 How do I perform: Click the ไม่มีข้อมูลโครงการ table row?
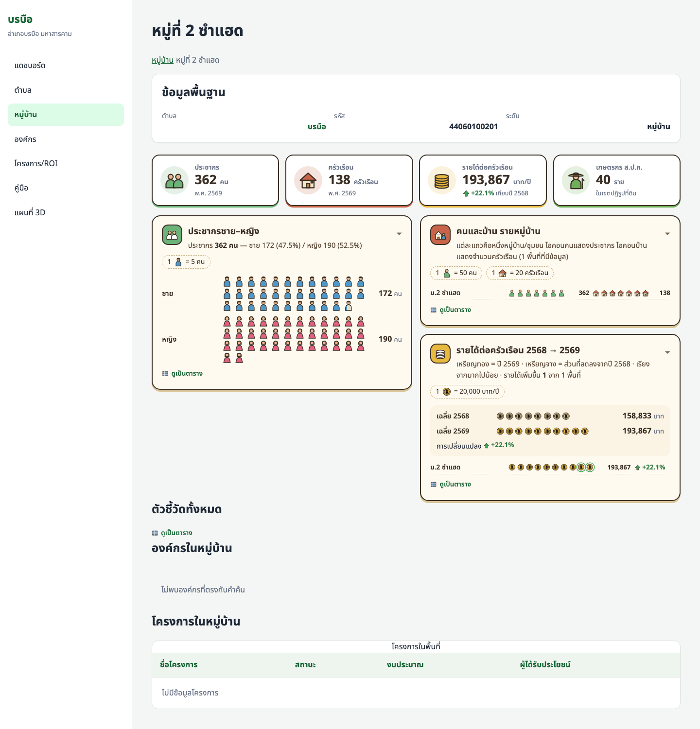point(416,693)
